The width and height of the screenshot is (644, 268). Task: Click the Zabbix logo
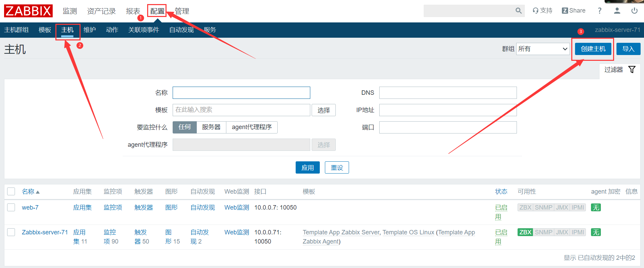pyautogui.click(x=29, y=11)
